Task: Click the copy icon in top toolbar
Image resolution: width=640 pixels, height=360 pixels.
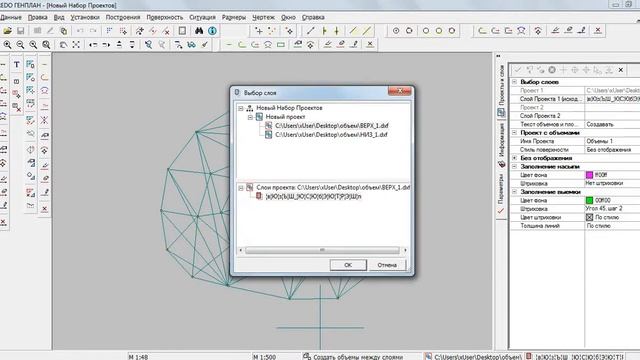Action: pyautogui.click(x=63, y=31)
